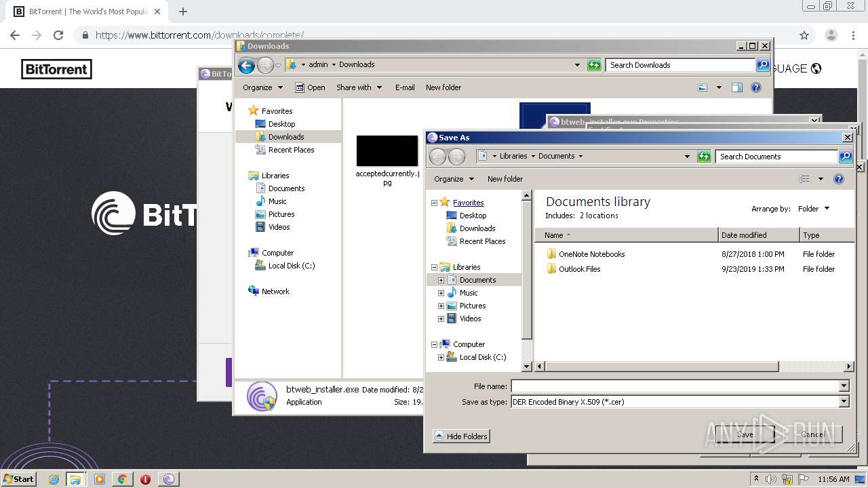Click the Back arrow in the Save As dialog
The width and height of the screenshot is (868, 488).
pyautogui.click(x=438, y=157)
